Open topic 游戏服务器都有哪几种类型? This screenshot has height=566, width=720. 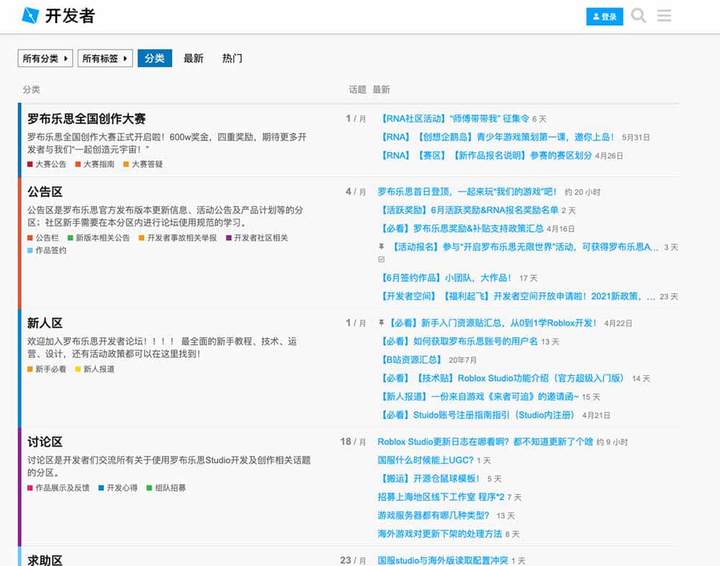[433, 515]
